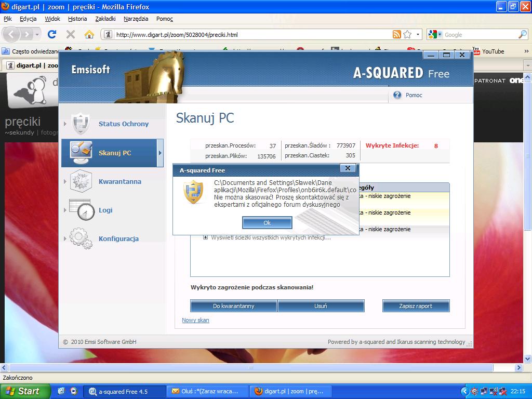This screenshot has width=532, height=399.
Task: Go back with Firefox's Back arrow
Action: point(11,34)
